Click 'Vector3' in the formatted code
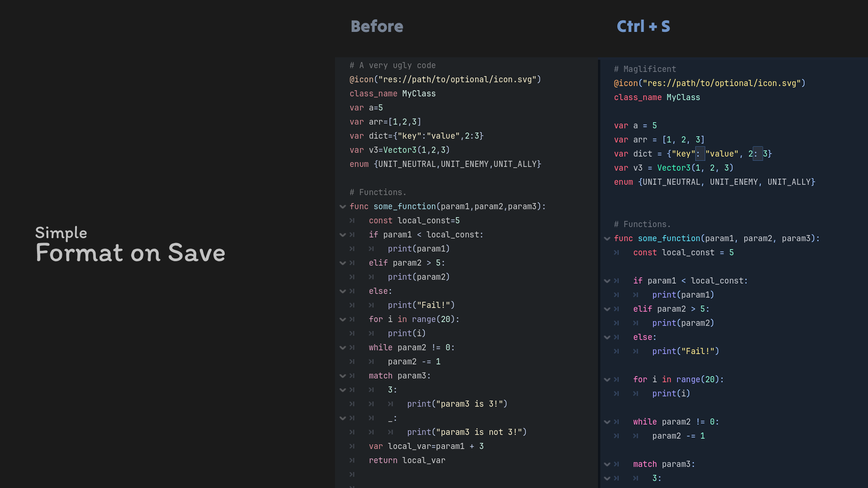Screen dimensions: 868x488 tap(674, 168)
